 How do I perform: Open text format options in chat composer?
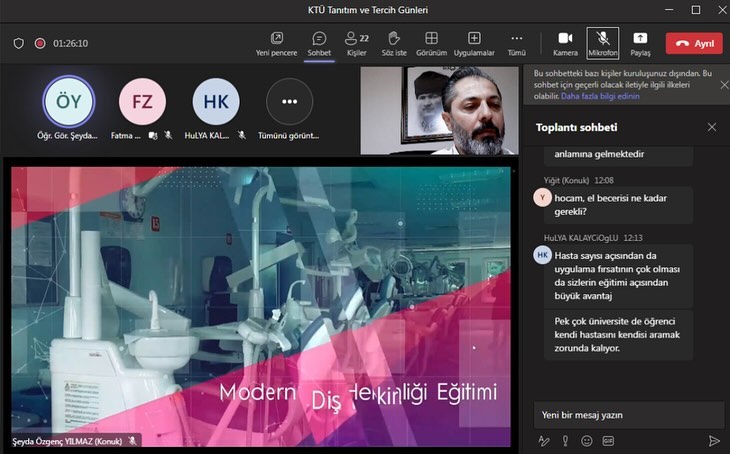pyautogui.click(x=544, y=440)
